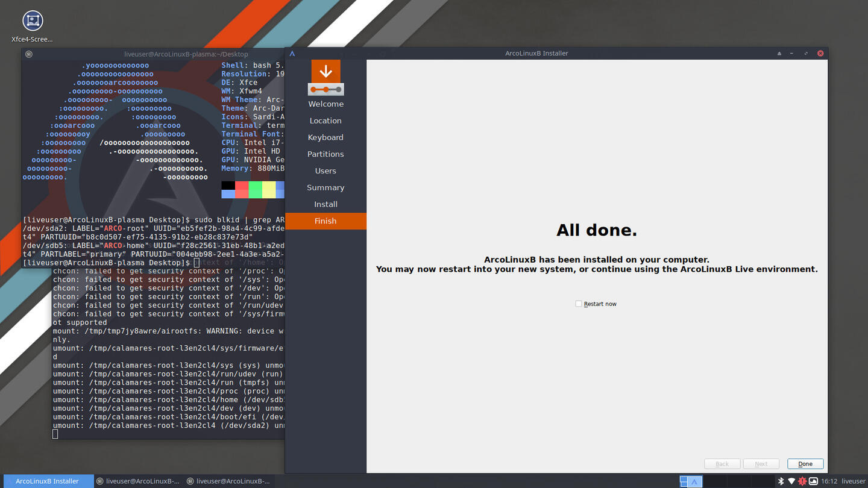Click the 'umount: ...l3en2cl4/boot/efi' terminal line

tap(168, 417)
